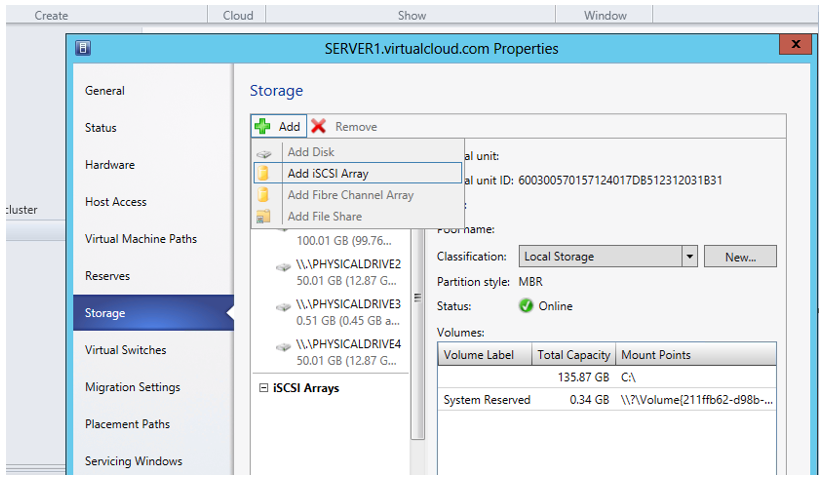Viewport: 825px width, 482px height.
Task: Switch to the Virtual Switches tab
Action: [x=126, y=350]
